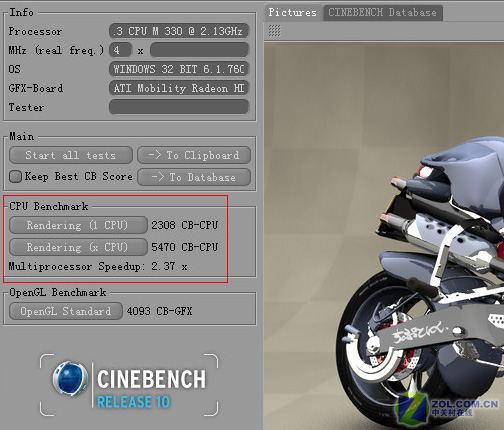Click the OS field showing WINDOWS 32 BIT
The width and height of the screenshot is (504, 430).
point(179,69)
